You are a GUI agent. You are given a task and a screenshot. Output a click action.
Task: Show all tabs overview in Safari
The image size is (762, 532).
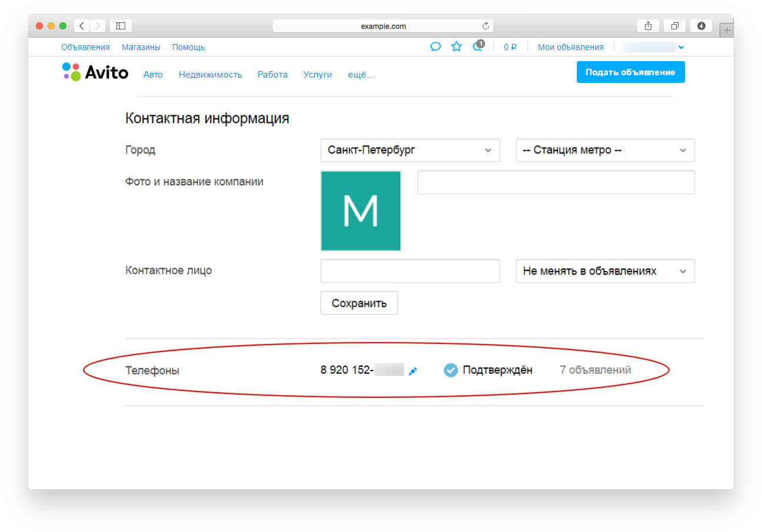pyautogui.click(x=675, y=26)
